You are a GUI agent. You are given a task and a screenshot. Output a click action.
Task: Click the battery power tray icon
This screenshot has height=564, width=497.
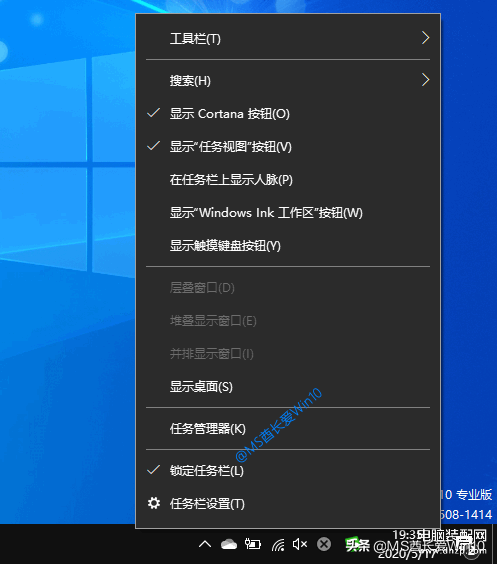(252, 544)
